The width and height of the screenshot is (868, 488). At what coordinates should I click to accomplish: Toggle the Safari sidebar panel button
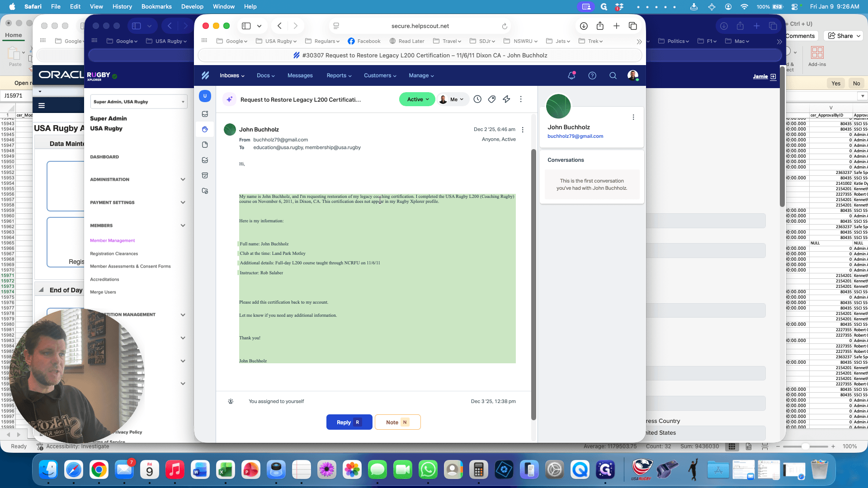point(246,26)
